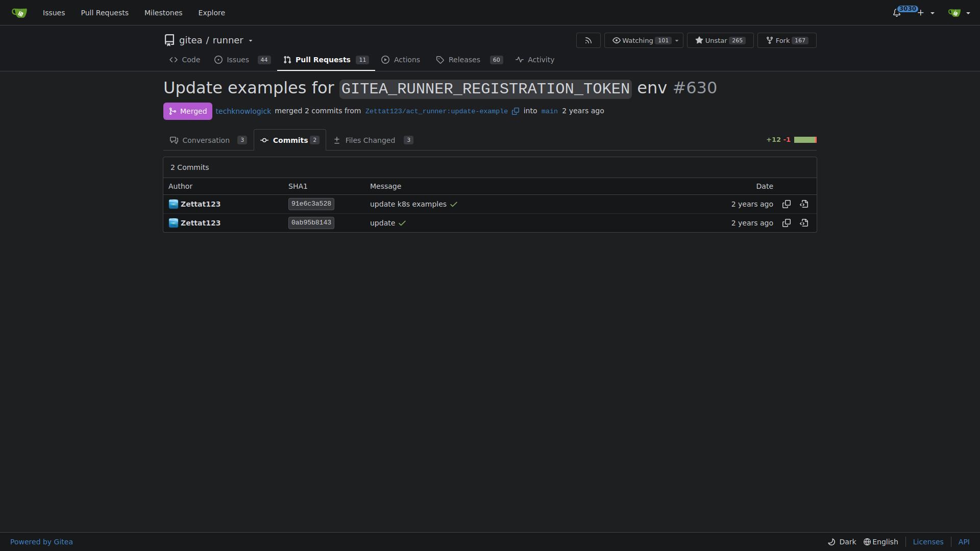Click the repository icon beside gitea / runner
The width and height of the screenshot is (980, 551).
coord(169,40)
